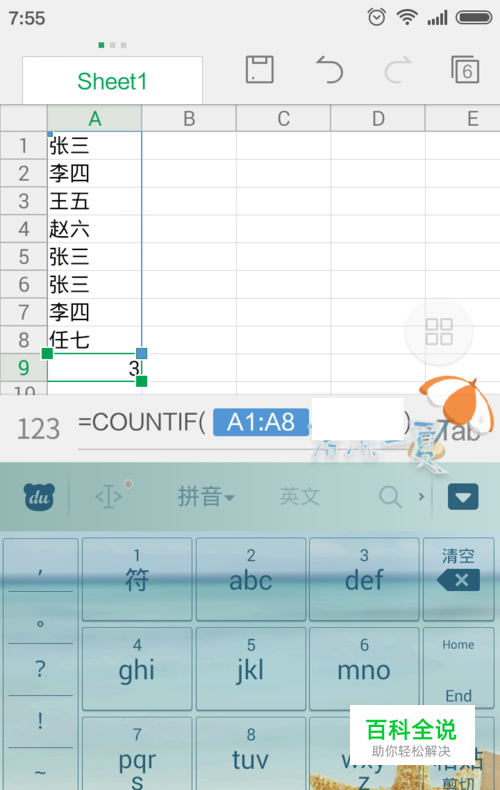This screenshot has width=500, height=790.
Task: Tap the pqrs key
Action: [137, 754]
